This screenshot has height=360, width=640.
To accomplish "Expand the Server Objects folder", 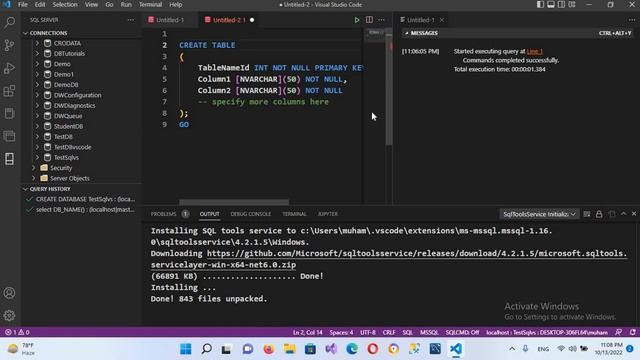I will click(x=33, y=178).
